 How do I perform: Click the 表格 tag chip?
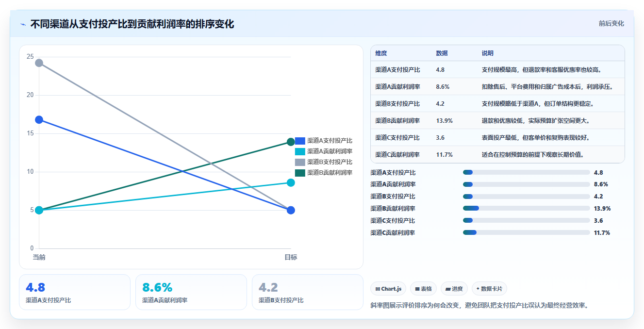click(x=424, y=289)
